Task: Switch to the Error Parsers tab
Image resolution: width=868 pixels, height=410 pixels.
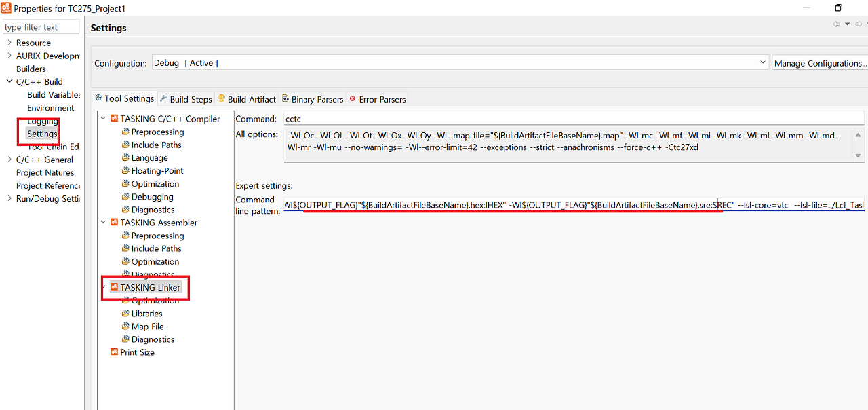Action: [377, 99]
